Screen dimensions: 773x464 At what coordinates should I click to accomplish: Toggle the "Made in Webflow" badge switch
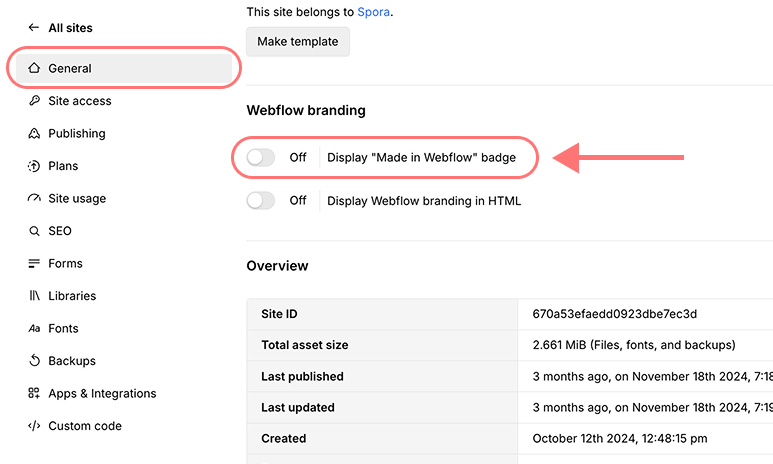coord(261,157)
